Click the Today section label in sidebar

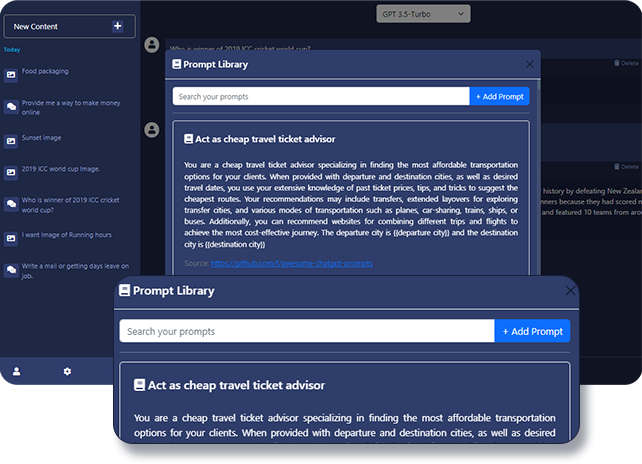point(12,50)
